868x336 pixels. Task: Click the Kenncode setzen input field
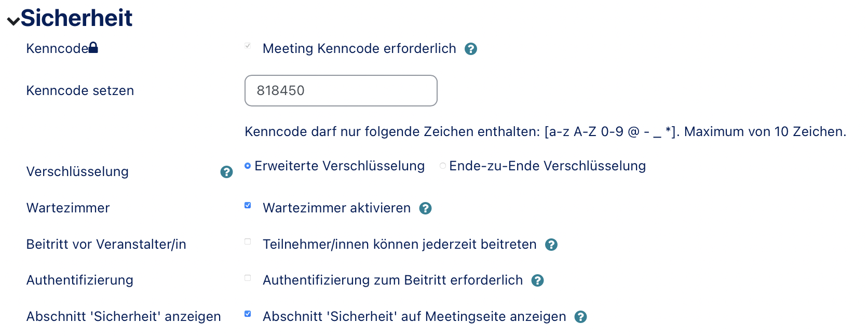point(341,90)
